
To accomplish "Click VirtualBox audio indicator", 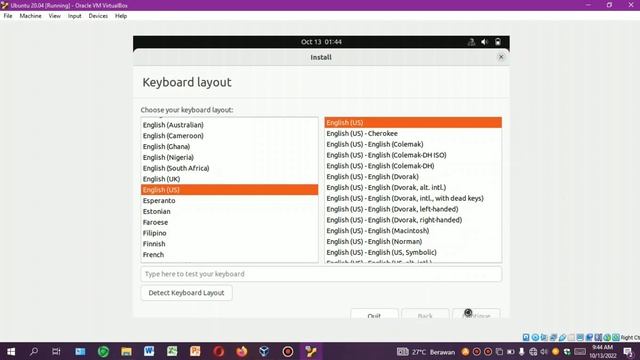I will coord(544,337).
